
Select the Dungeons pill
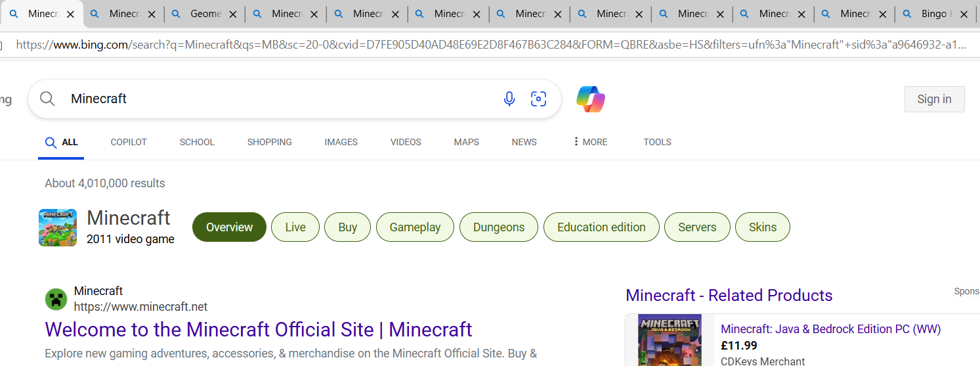499,227
